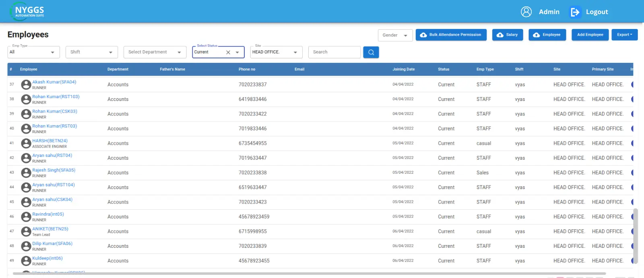Screen dimensions: 644x278
Task: Open Rajesh Singh(SFA05) employee link
Action: click(x=54, y=170)
